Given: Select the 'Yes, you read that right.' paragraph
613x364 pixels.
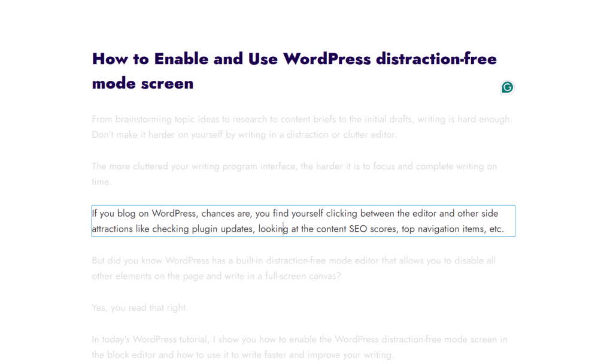Looking at the screenshot, I should pyautogui.click(x=140, y=308).
